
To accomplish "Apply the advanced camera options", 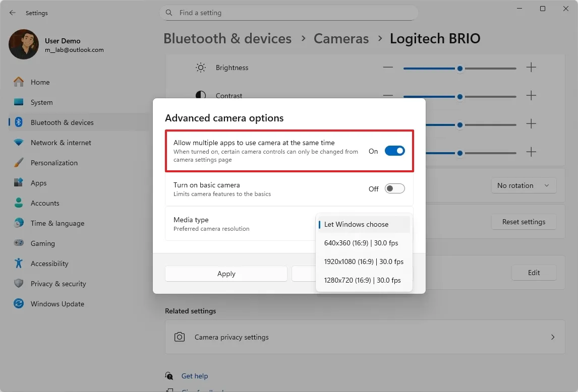I will [226, 274].
